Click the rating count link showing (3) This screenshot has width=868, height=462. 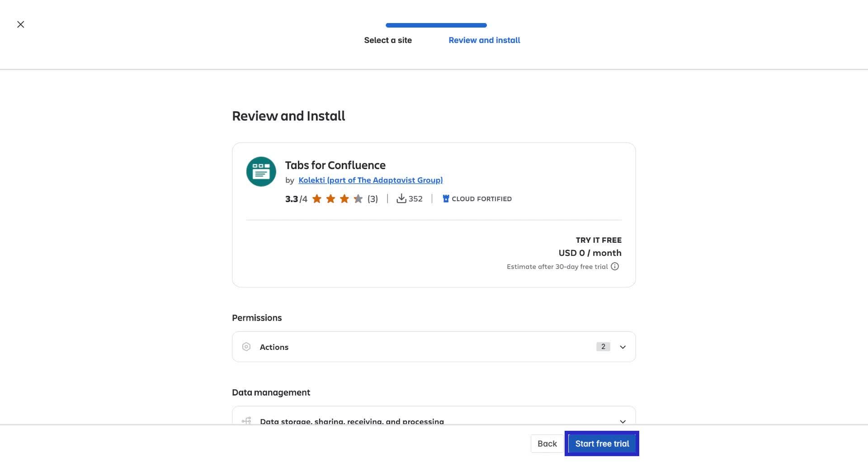click(373, 198)
